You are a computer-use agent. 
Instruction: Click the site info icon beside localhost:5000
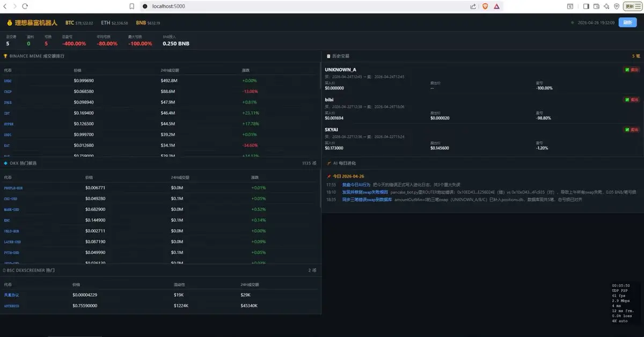pyautogui.click(x=145, y=6)
